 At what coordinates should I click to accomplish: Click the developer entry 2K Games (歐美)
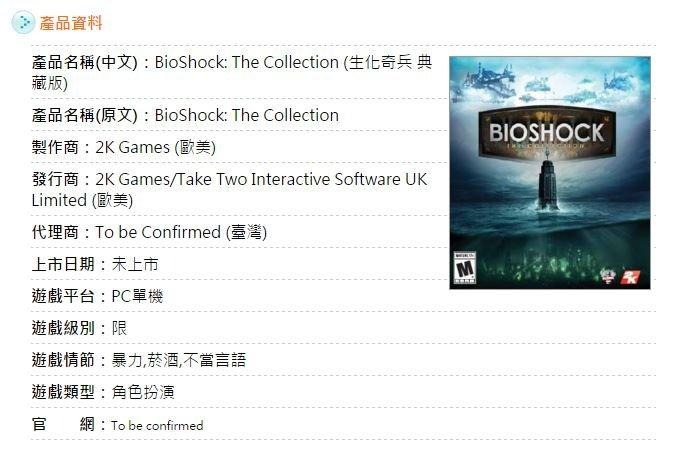tap(155, 147)
